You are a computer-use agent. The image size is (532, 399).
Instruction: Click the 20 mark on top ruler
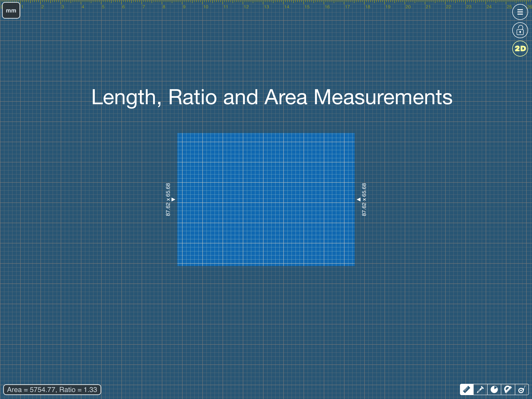point(408,7)
